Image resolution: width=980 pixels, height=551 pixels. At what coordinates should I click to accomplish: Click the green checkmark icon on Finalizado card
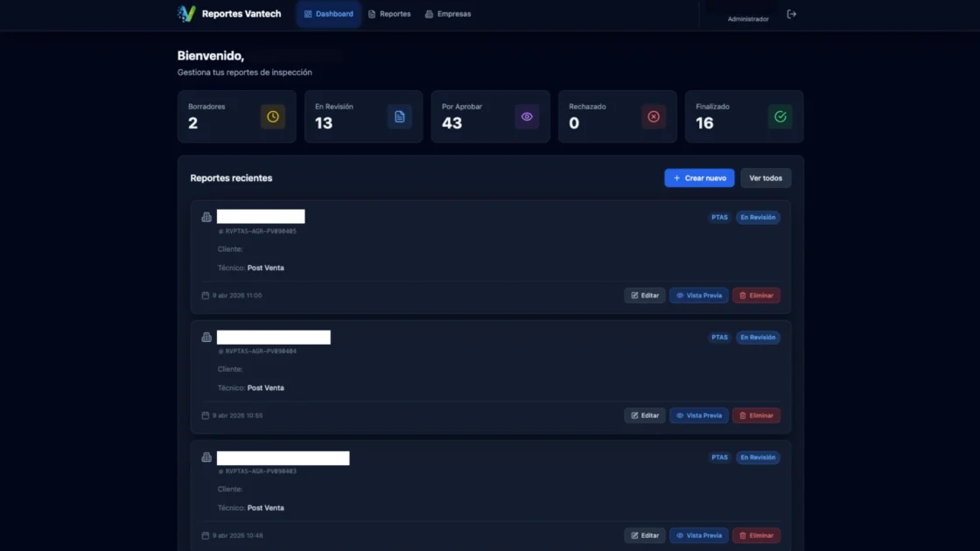tap(780, 117)
